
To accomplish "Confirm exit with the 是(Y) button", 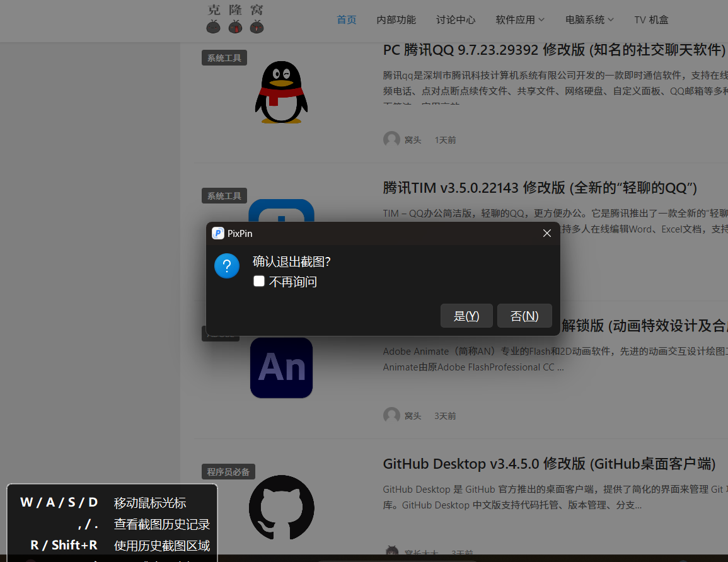I will click(x=466, y=316).
